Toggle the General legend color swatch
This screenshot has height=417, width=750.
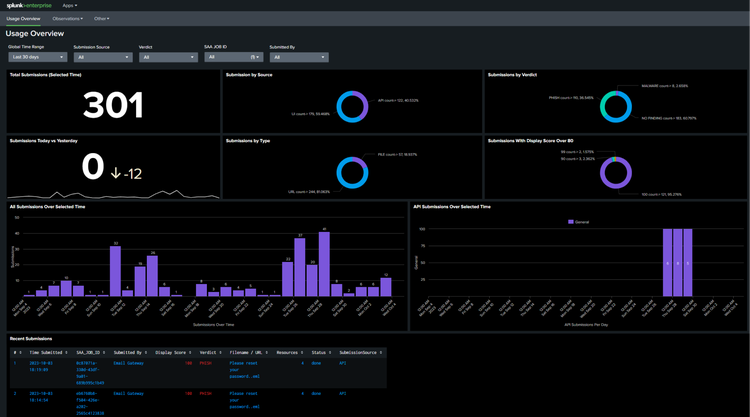click(x=570, y=221)
